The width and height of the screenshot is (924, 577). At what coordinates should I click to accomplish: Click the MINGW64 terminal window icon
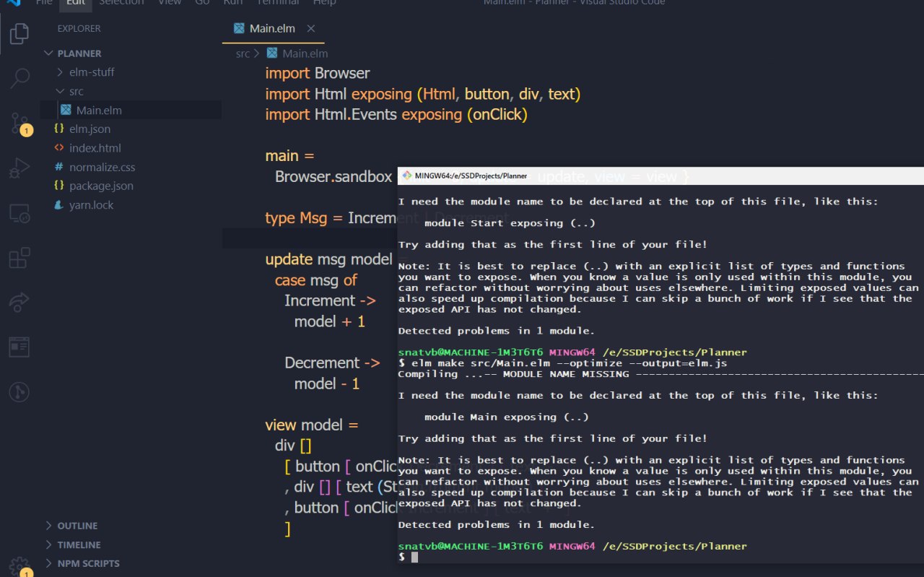[406, 175]
